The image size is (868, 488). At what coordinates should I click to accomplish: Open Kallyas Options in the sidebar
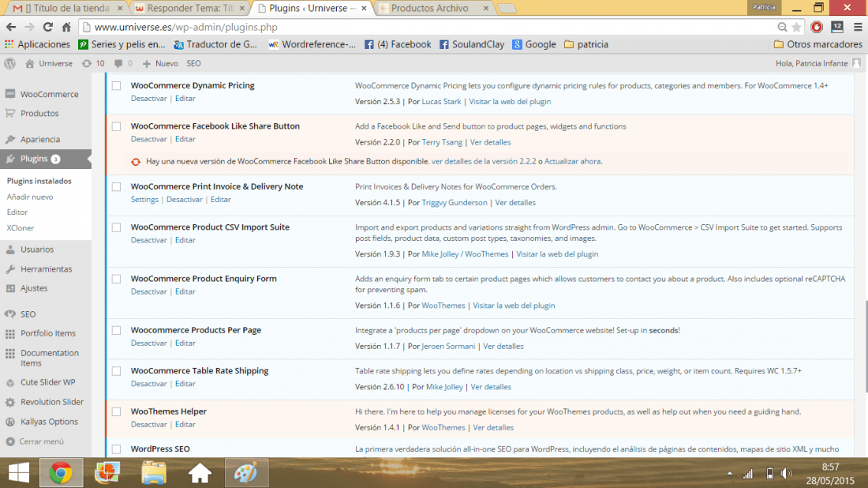(x=49, y=422)
